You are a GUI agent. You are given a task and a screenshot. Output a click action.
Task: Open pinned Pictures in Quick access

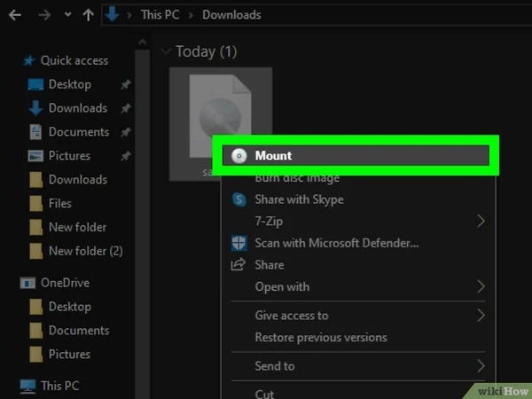69,156
